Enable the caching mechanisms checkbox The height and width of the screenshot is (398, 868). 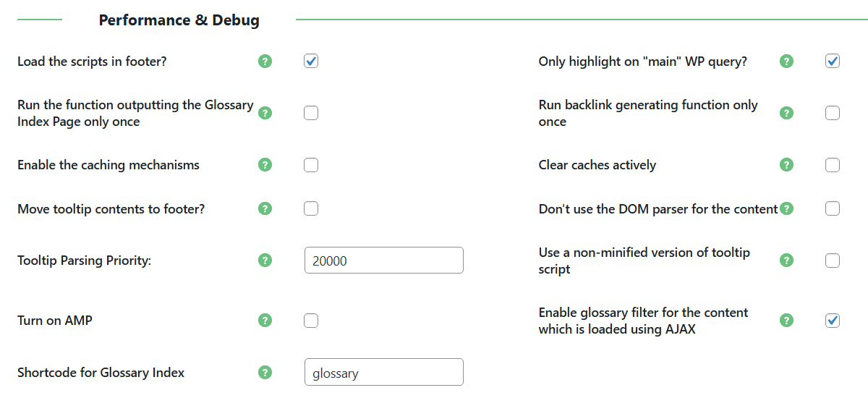(311, 165)
